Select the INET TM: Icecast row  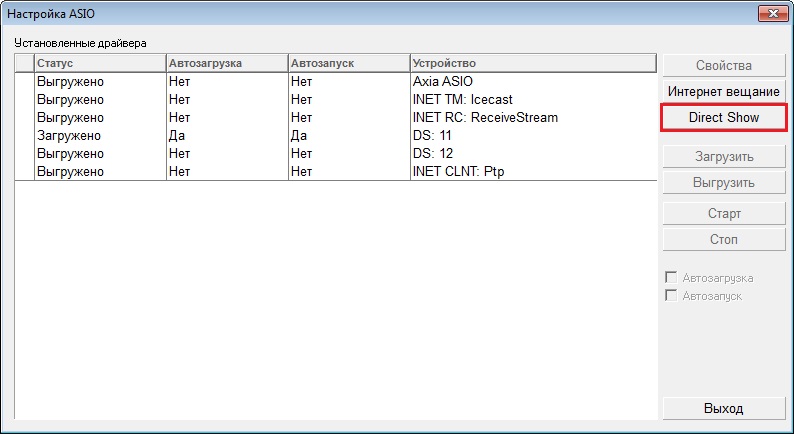click(x=336, y=100)
